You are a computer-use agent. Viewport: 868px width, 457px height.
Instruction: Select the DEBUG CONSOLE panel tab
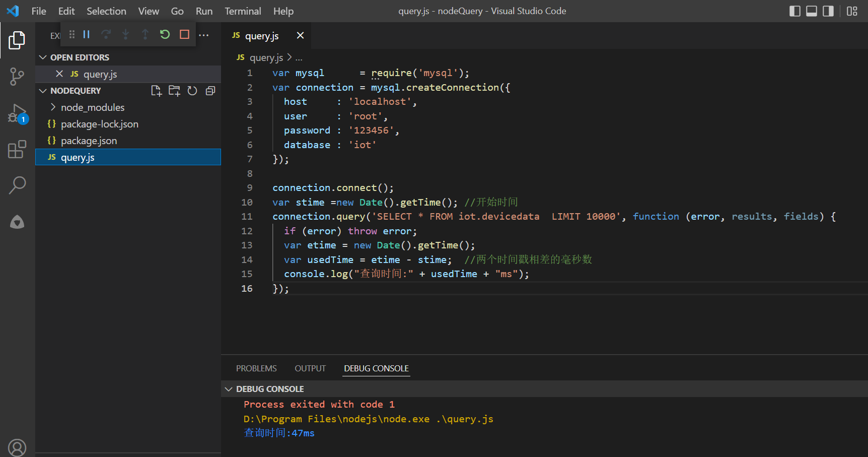pos(376,368)
